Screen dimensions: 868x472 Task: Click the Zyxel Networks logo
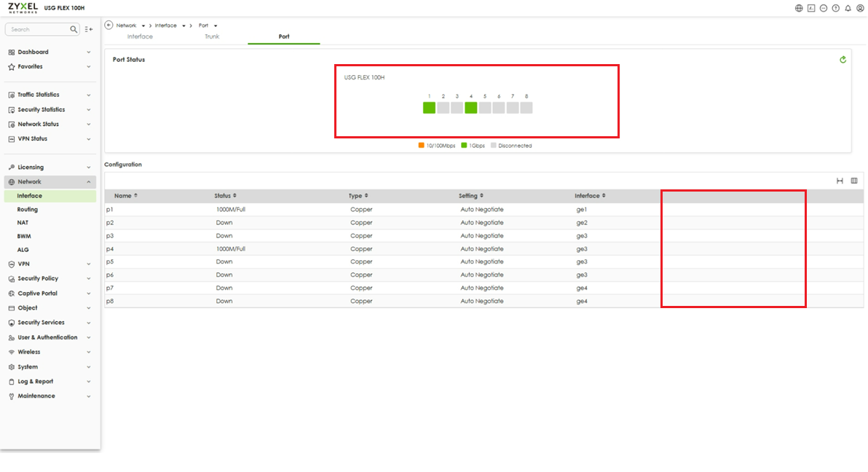tap(23, 8)
